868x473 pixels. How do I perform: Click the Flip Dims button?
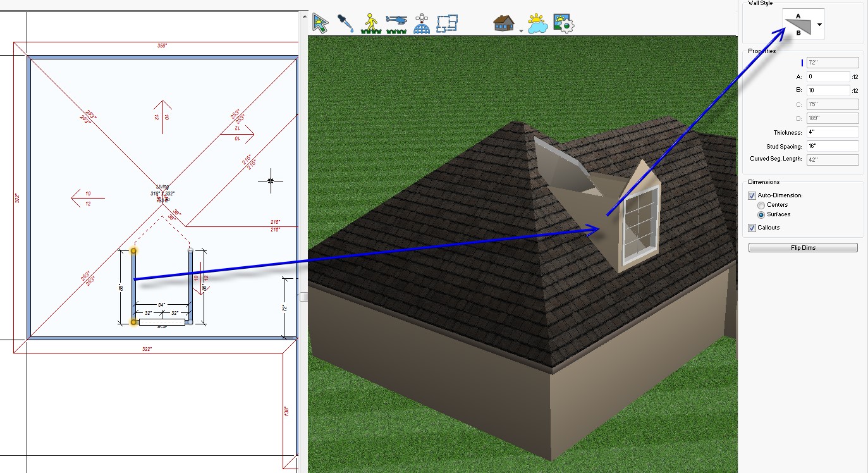tap(803, 248)
